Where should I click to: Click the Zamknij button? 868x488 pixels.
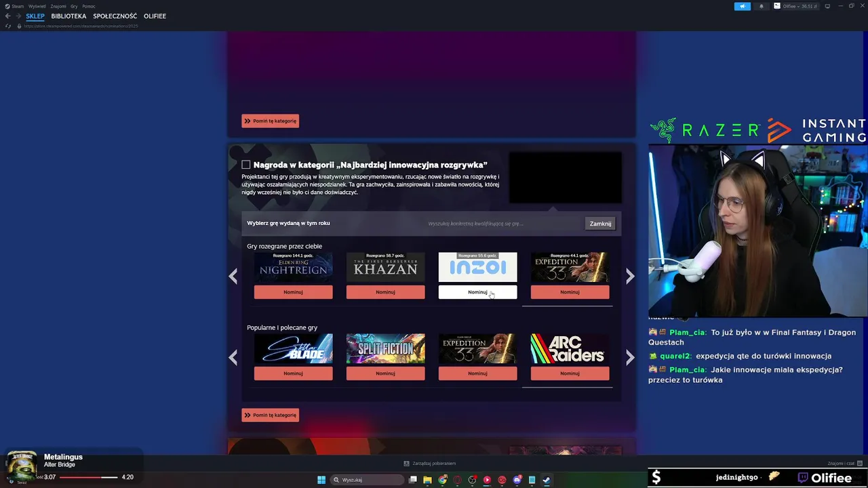click(x=600, y=224)
